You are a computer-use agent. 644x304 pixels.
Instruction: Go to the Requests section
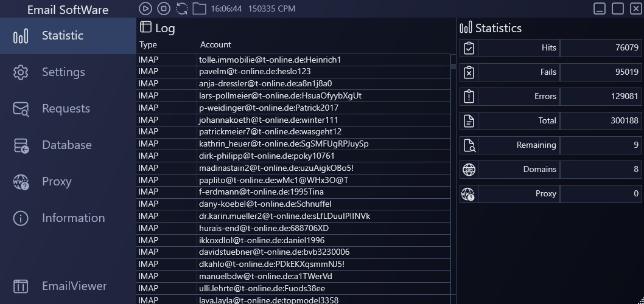click(65, 109)
